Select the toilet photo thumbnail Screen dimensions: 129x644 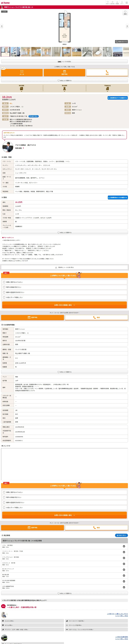click(97, 52)
